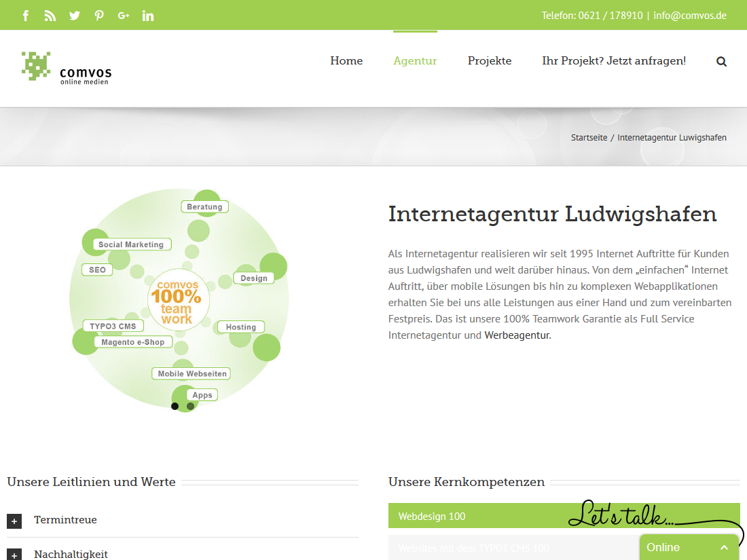Go to the Home menu item
The width and height of the screenshot is (747, 560).
coord(346,61)
